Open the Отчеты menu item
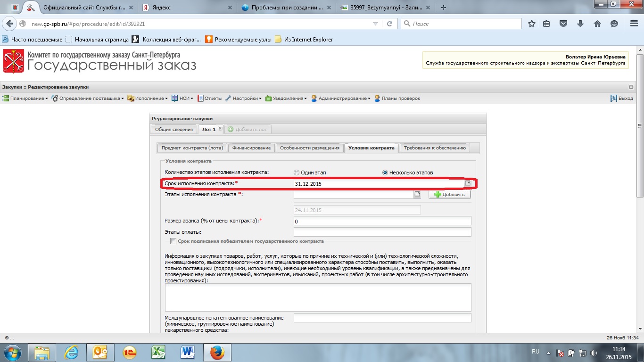Image resolution: width=644 pixels, height=362 pixels. (209, 99)
